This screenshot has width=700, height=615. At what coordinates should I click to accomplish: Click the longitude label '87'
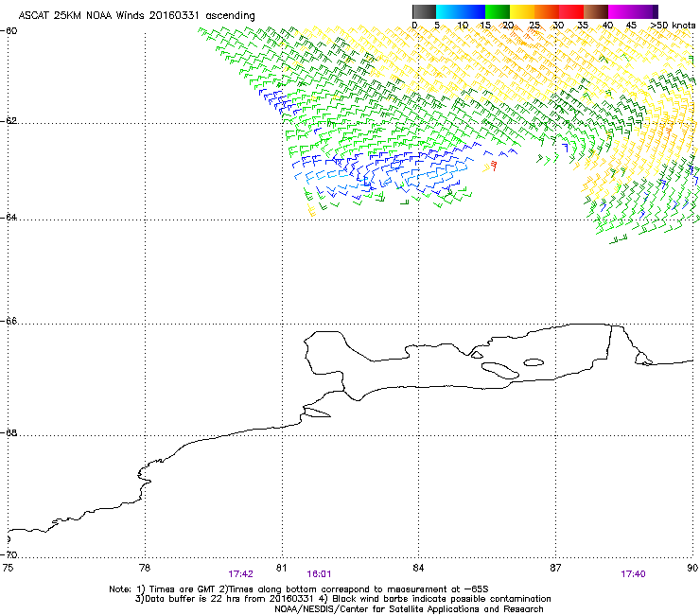(x=555, y=568)
